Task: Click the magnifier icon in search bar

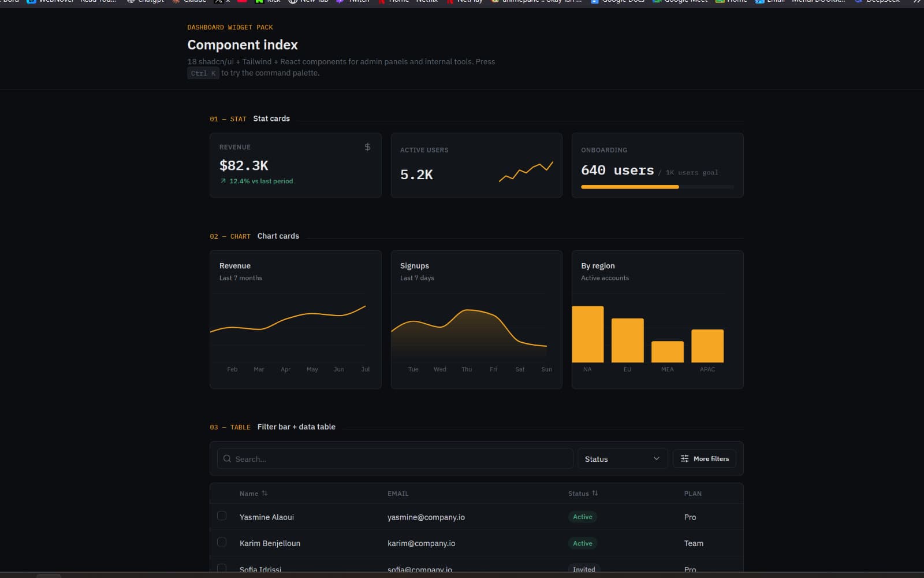Action: (x=228, y=459)
